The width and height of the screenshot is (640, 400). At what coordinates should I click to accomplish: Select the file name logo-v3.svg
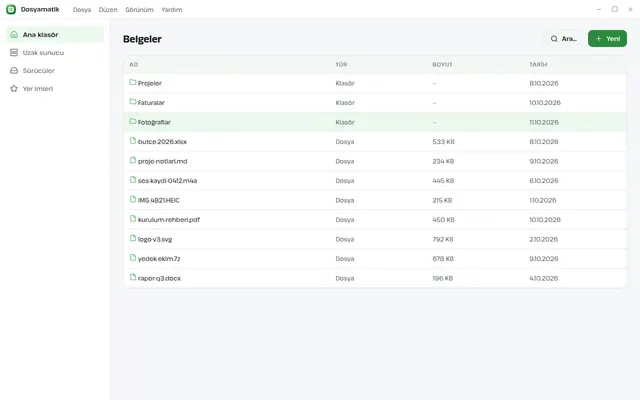tap(155, 239)
